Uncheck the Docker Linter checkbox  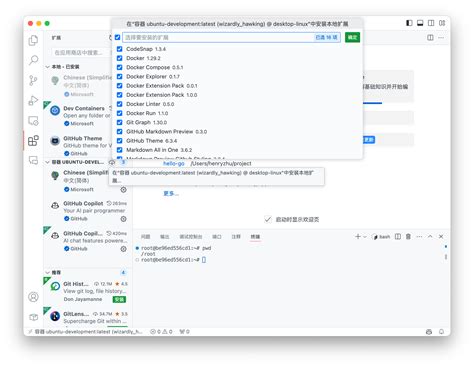click(x=119, y=104)
